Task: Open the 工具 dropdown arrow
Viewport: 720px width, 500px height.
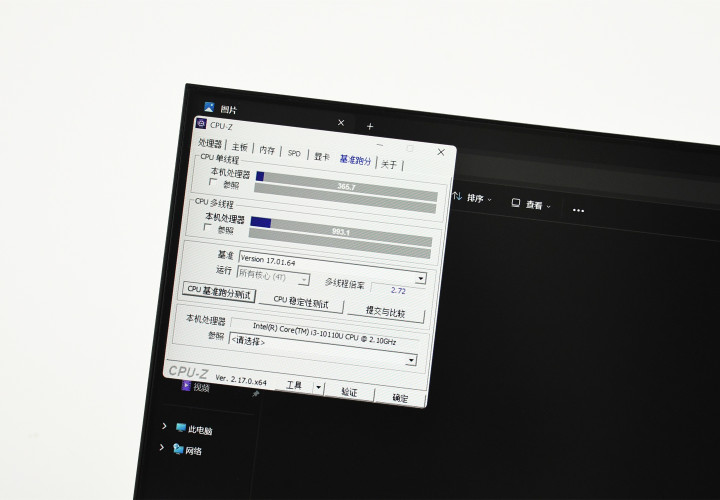Action: [318, 388]
